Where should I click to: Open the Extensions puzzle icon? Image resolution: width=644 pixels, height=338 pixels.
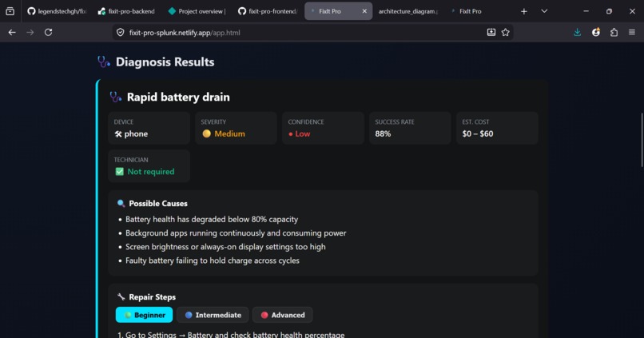(x=614, y=32)
